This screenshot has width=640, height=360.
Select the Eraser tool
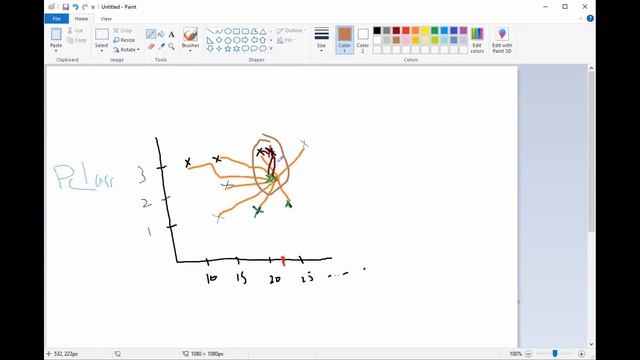(151, 47)
